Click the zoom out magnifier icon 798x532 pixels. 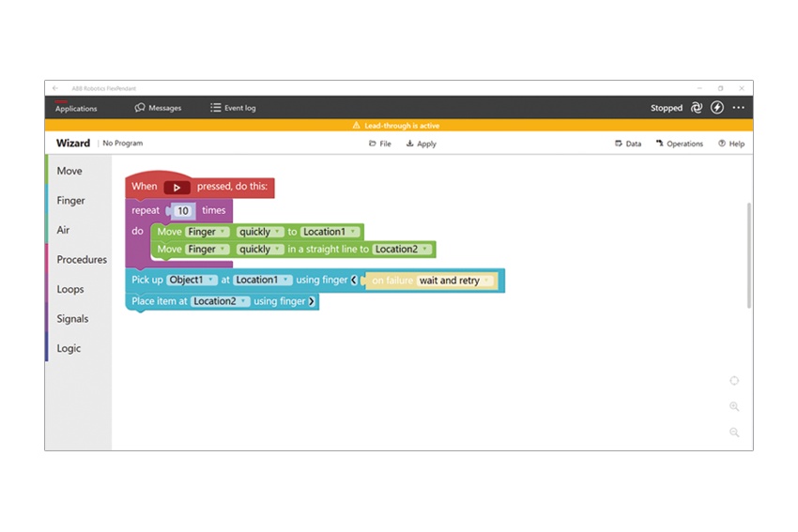click(734, 433)
